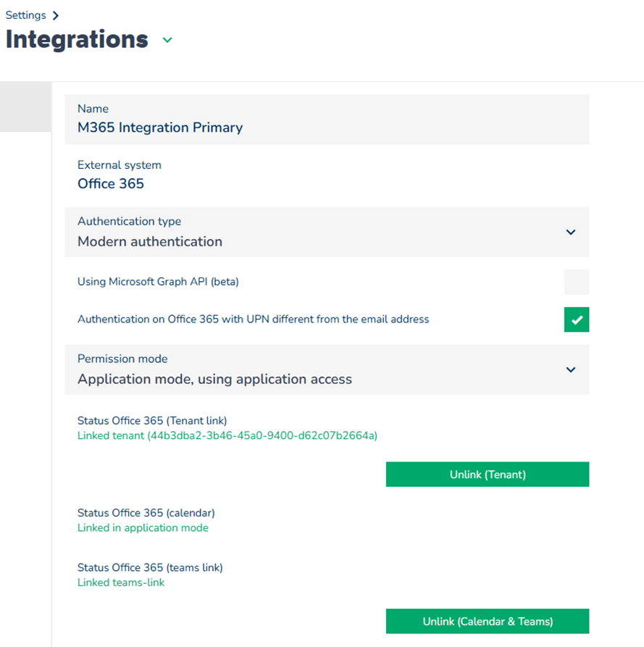The image size is (644, 647).
Task: Uncheck UPN different from email address checkbox
Action: coord(577,320)
